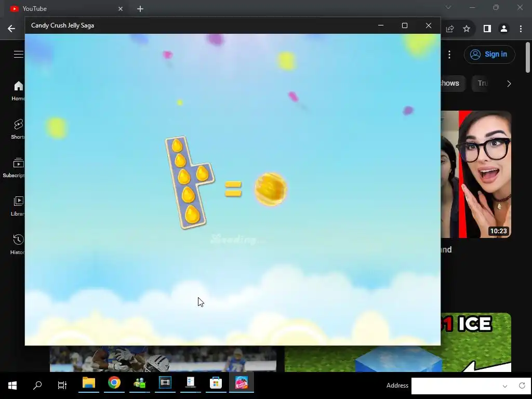Click the taskbar Address input field
532x399 pixels.
tap(454, 386)
